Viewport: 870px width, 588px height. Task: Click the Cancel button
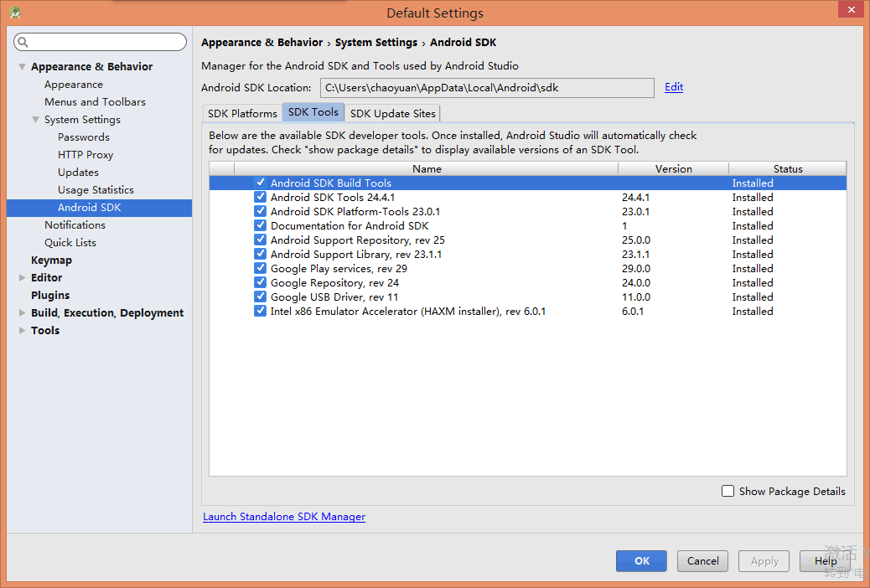pyautogui.click(x=702, y=561)
